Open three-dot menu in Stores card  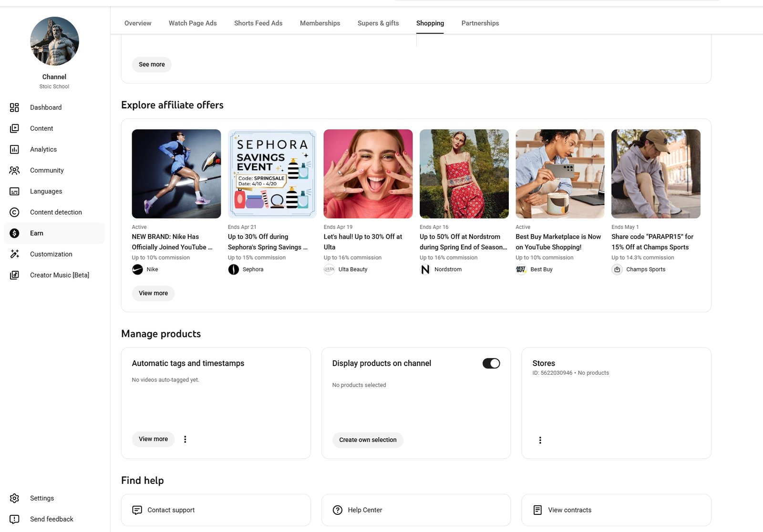click(540, 440)
